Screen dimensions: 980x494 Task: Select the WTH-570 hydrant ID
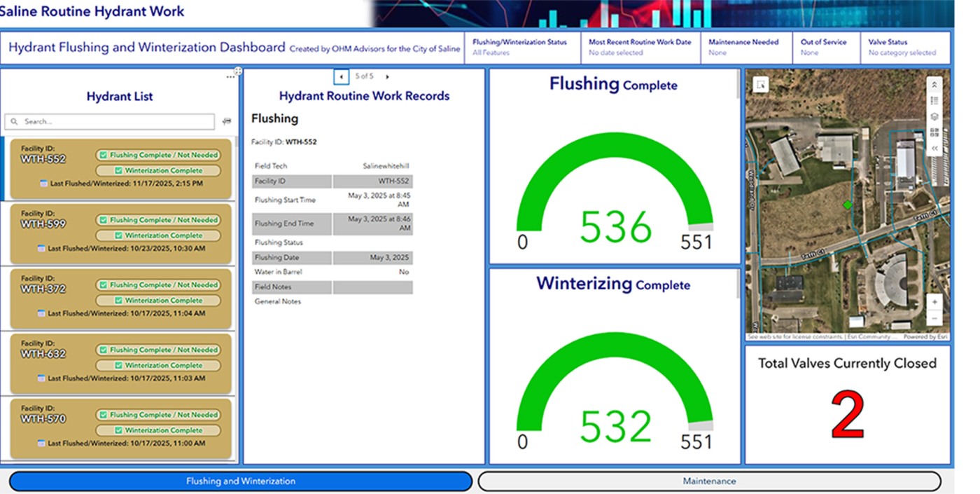pyautogui.click(x=43, y=419)
